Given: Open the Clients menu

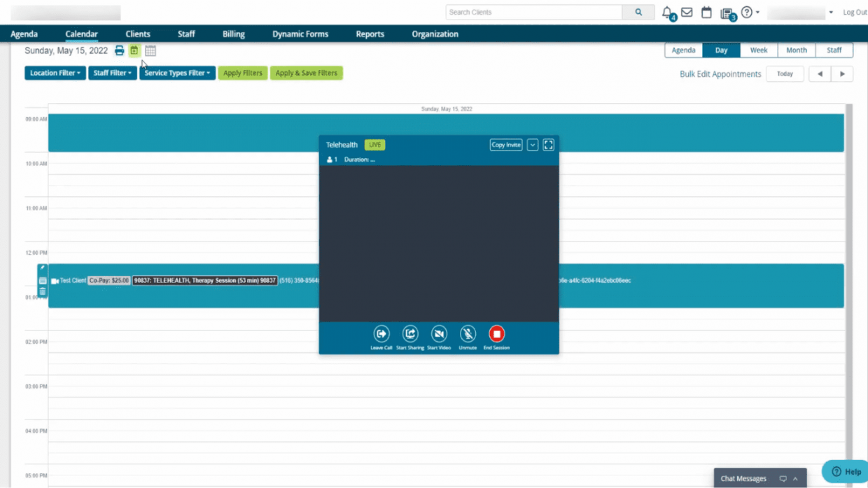Looking at the screenshot, I should point(138,34).
